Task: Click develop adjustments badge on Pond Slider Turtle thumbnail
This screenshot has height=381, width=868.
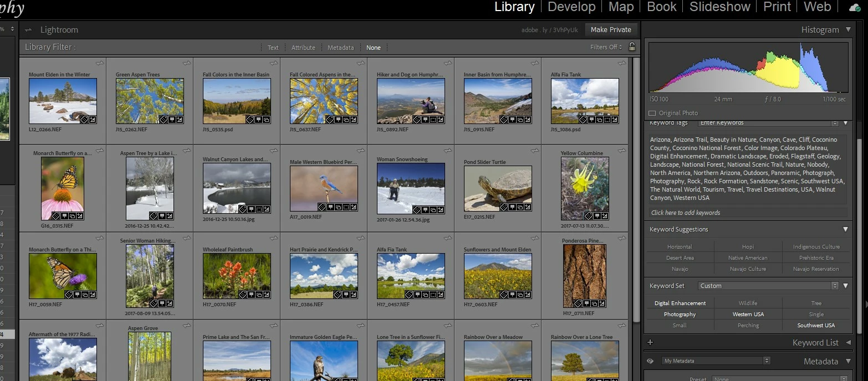Action: [x=528, y=207]
